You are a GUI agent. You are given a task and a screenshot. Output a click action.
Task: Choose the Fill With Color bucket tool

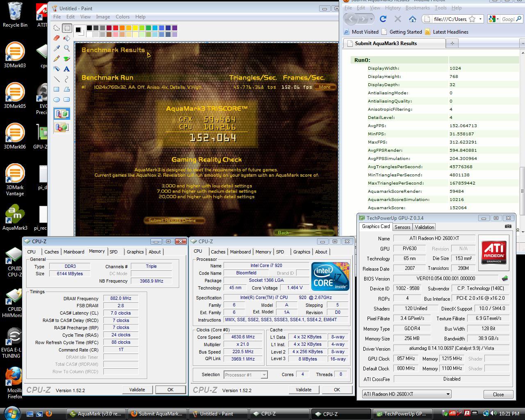pos(67,38)
